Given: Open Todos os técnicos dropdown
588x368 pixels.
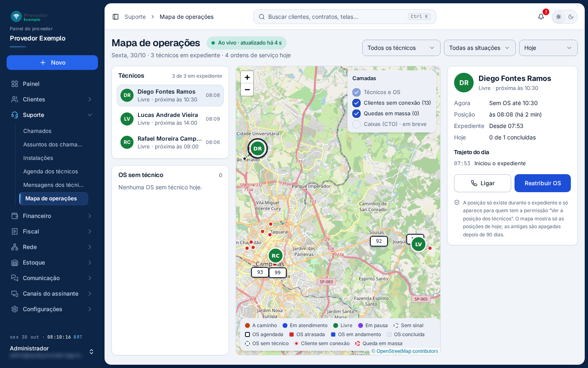Looking at the screenshot, I should 401,48.
